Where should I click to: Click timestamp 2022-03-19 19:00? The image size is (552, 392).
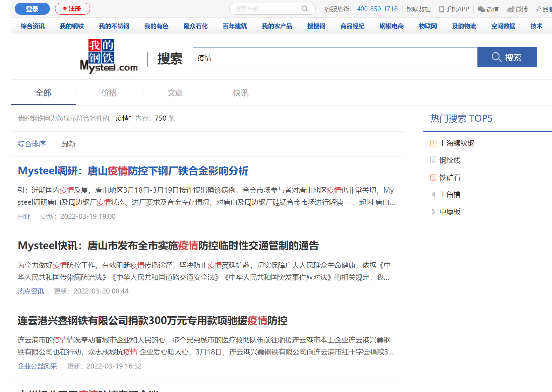tap(88, 216)
